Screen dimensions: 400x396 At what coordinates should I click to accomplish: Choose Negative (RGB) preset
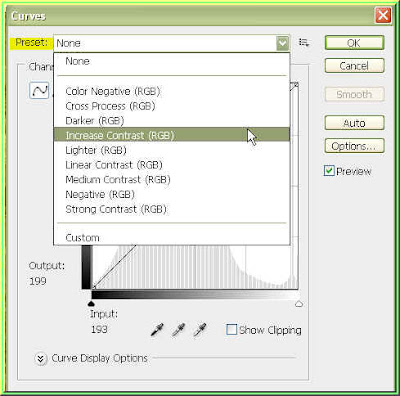point(172,194)
